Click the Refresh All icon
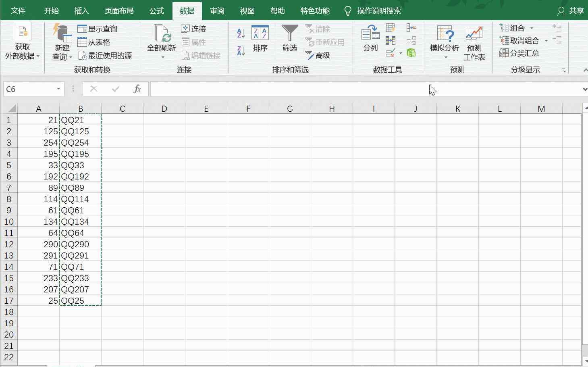 pyautogui.click(x=162, y=33)
